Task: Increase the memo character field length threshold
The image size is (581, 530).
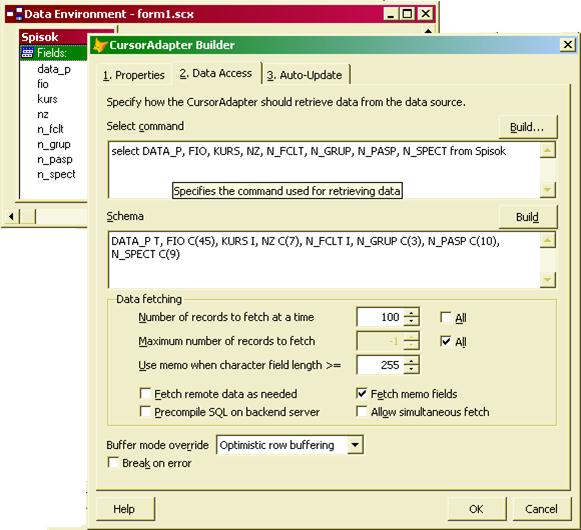Action: [411, 361]
